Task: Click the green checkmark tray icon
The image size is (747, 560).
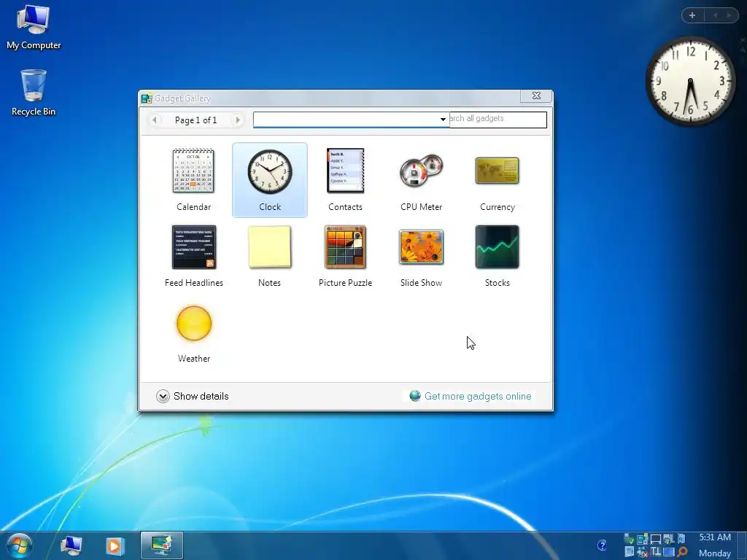Action: coord(629,539)
